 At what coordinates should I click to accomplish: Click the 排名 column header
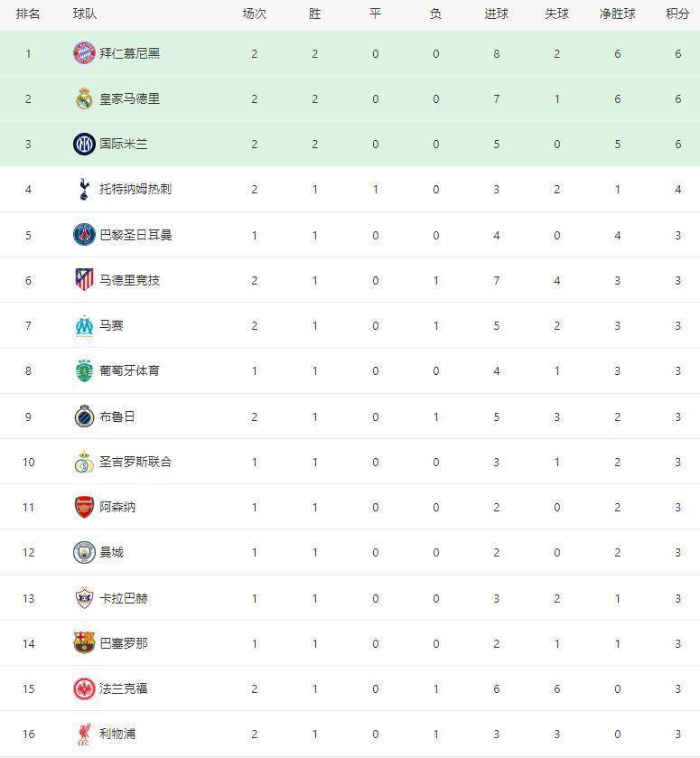(28, 14)
